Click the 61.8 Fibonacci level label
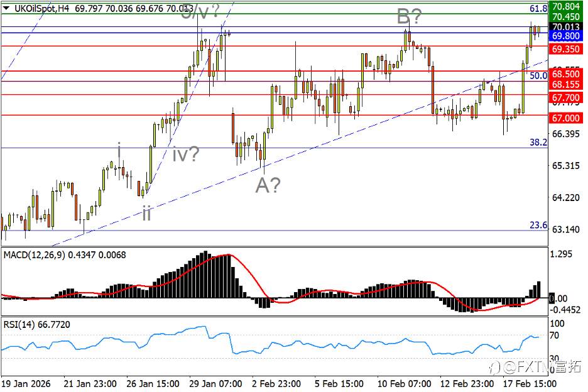 (x=538, y=8)
